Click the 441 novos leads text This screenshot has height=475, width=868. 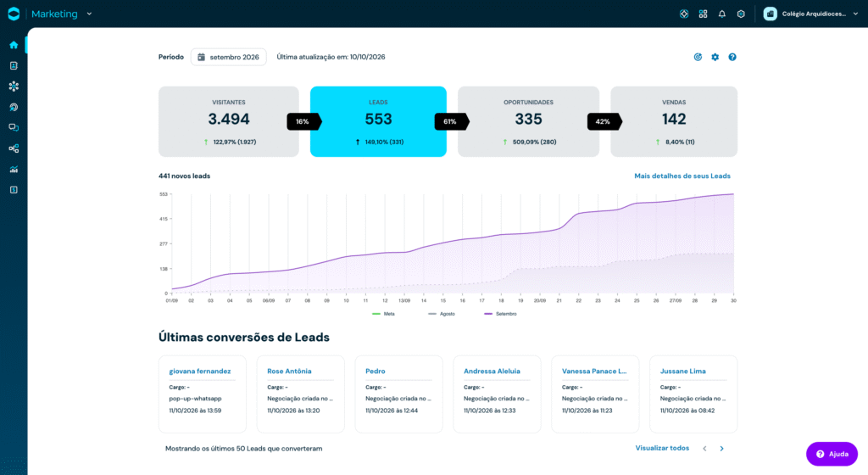click(184, 176)
